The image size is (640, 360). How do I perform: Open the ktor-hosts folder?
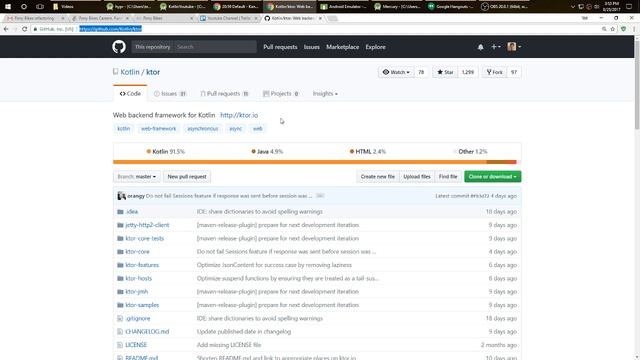(x=139, y=278)
